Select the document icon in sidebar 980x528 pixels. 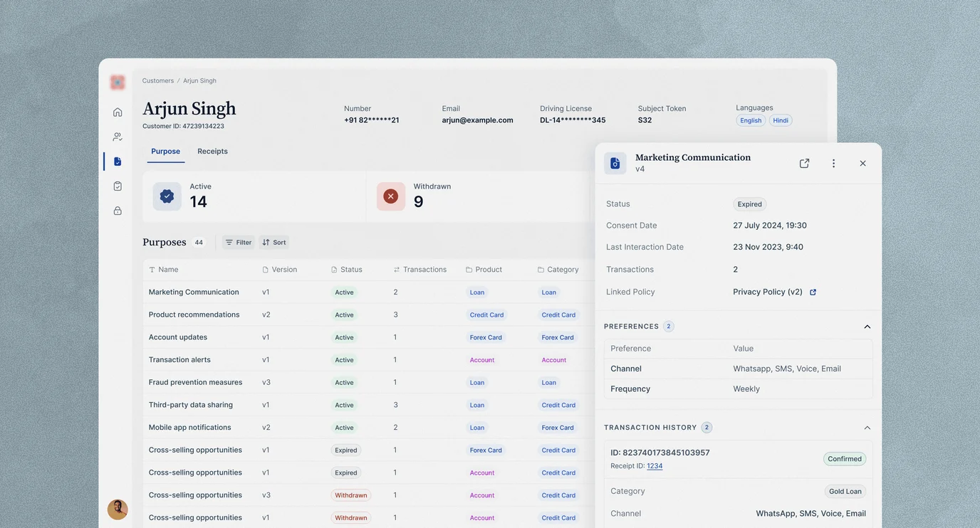(118, 162)
